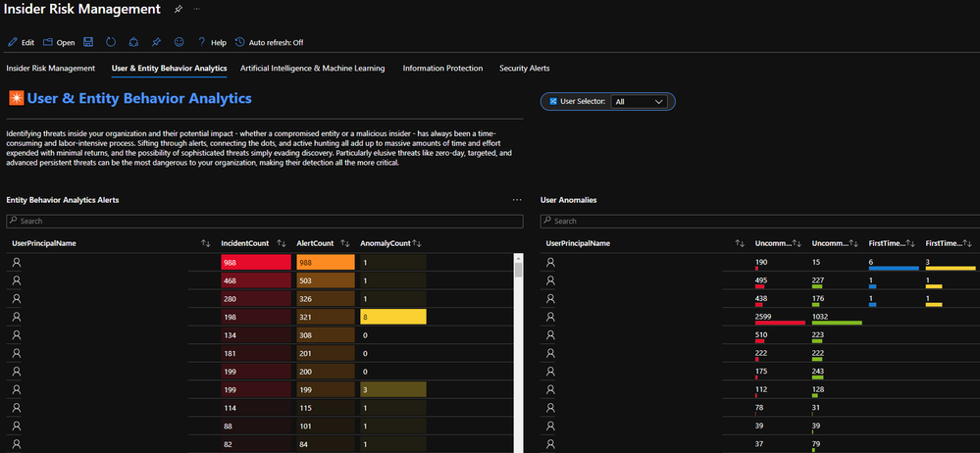Click the feedback smiley face icon
The height and width of the screenshot is (453, 980).
tap(179, 42)
